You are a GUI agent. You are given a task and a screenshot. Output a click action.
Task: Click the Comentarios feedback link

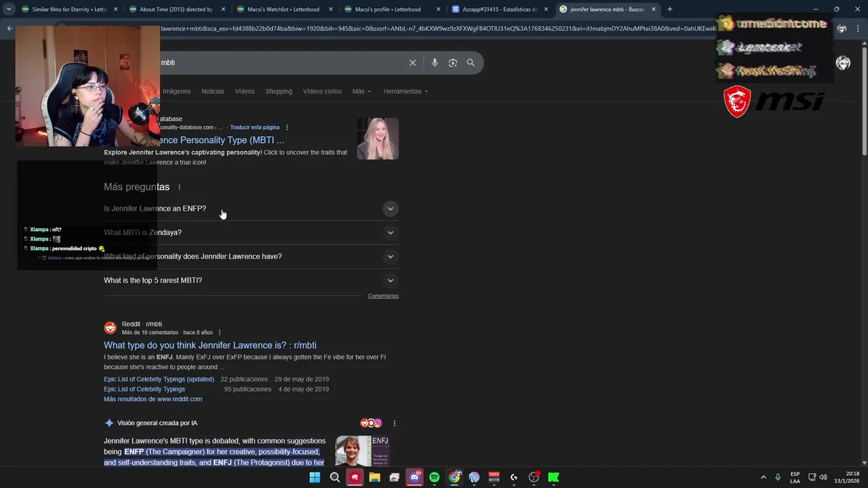click(383, 296)
